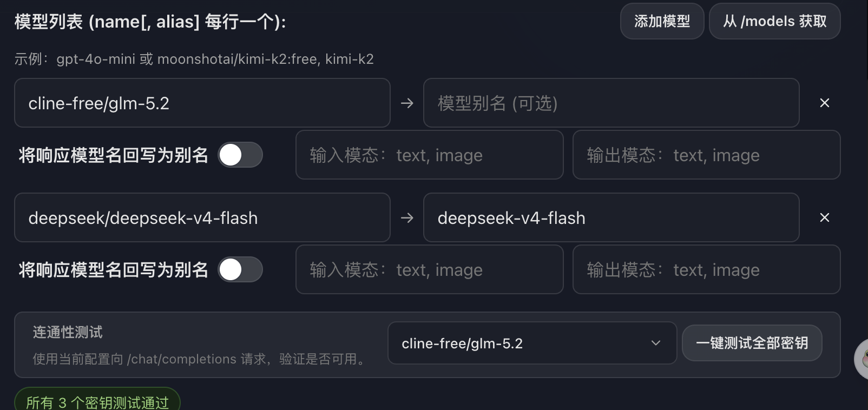Click second row 输出模态 field
The width and height of the screenshot is (868, 410).
click(707, 269)
